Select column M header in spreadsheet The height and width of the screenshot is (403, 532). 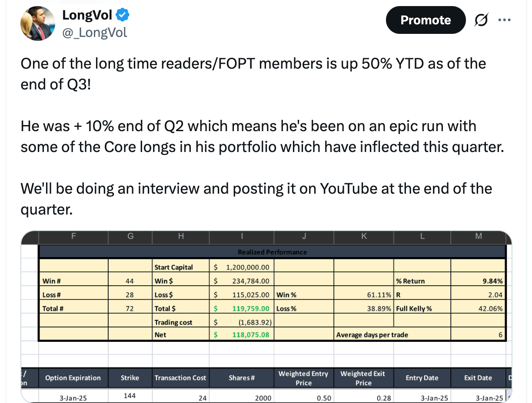click(478, 236)
